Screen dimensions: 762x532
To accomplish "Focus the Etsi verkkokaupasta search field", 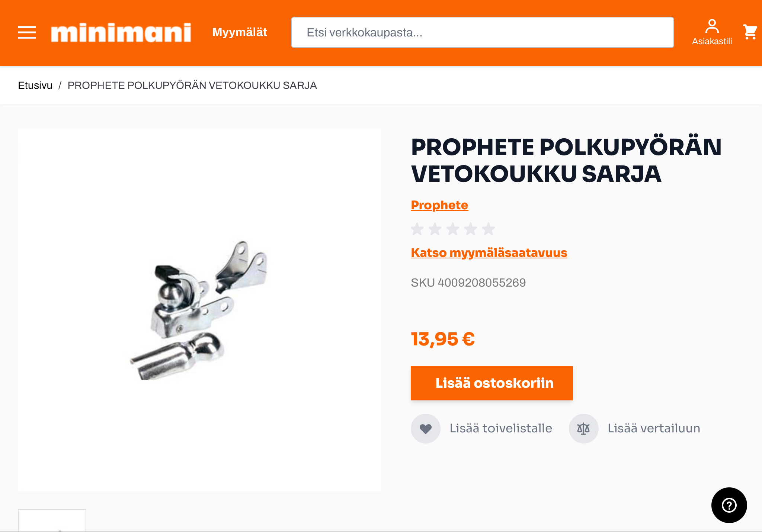I will (x=482, y=32).
